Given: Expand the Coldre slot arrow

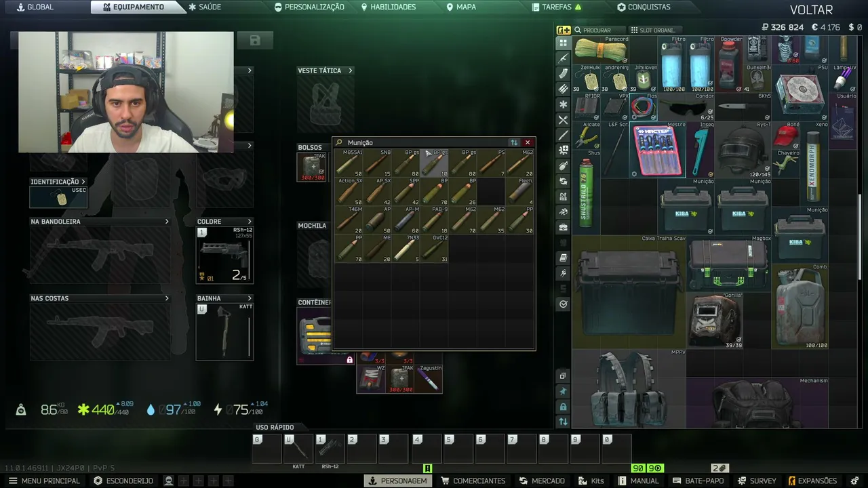Looking at the screenshot, I should click(250, 222).
